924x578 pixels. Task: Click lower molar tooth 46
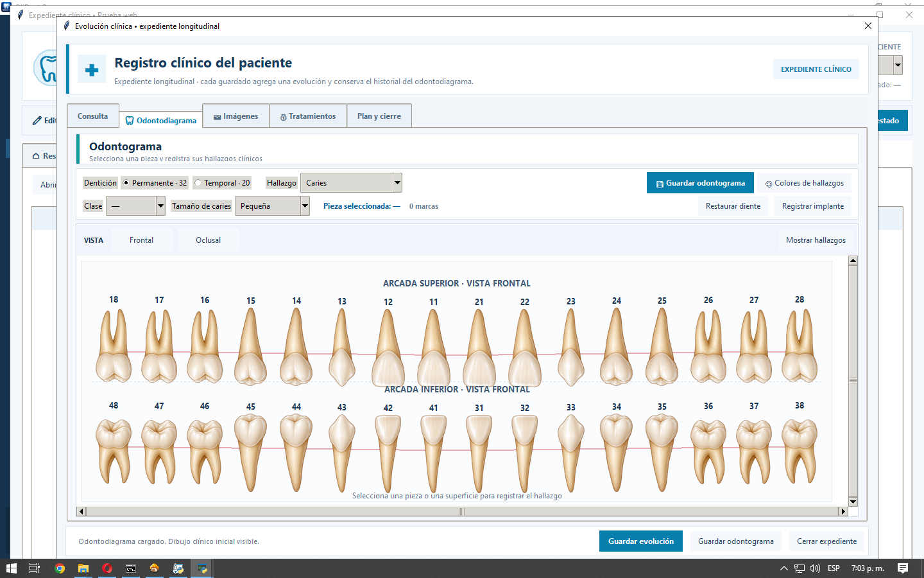pos(205,451)
